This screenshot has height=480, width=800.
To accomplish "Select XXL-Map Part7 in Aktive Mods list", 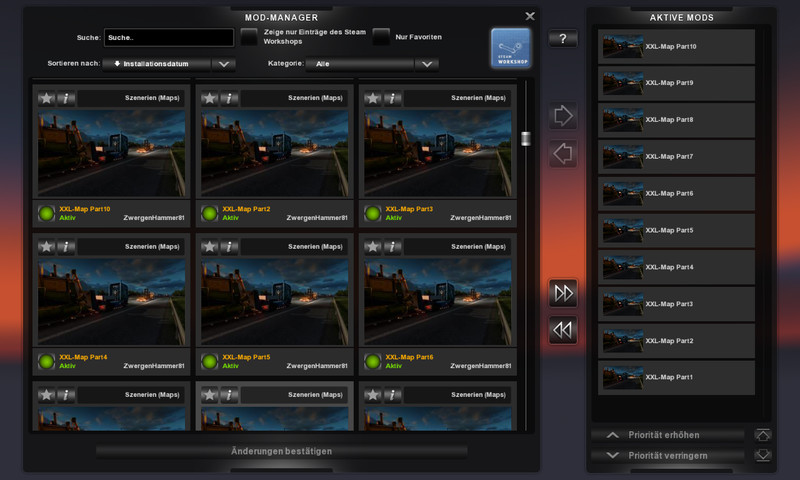I will click(677, 157).
